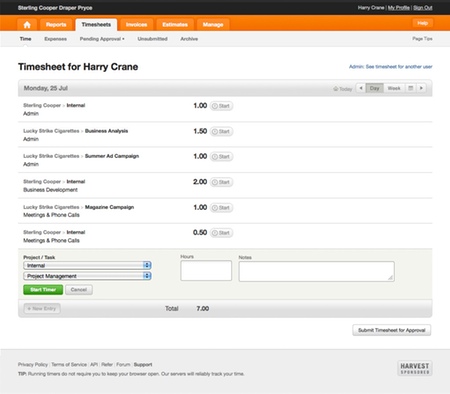Image resolution: width=450 pixels, height=394 pixels.
Task: Open the Invoices tab
Action: 136,25
